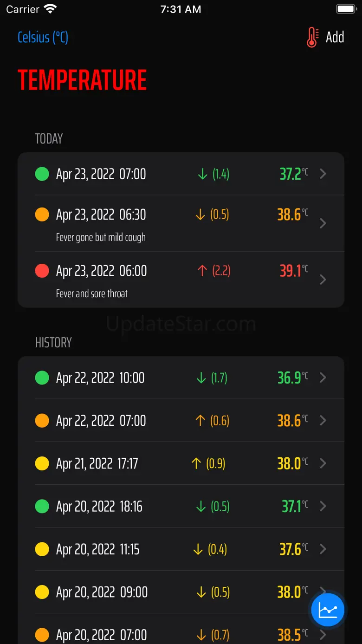Tap the Wi-Fi status icon
Screen dimensions: 362x644
[50, 9]
